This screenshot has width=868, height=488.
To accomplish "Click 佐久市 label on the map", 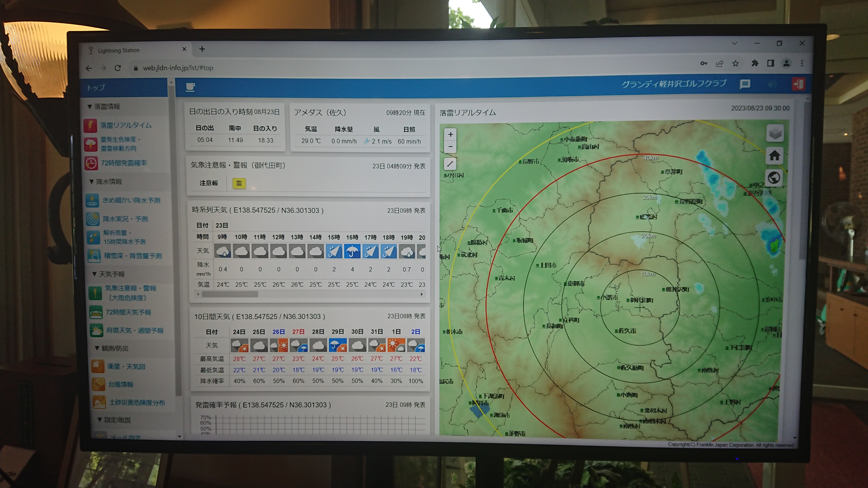I will tap(627, 331).
